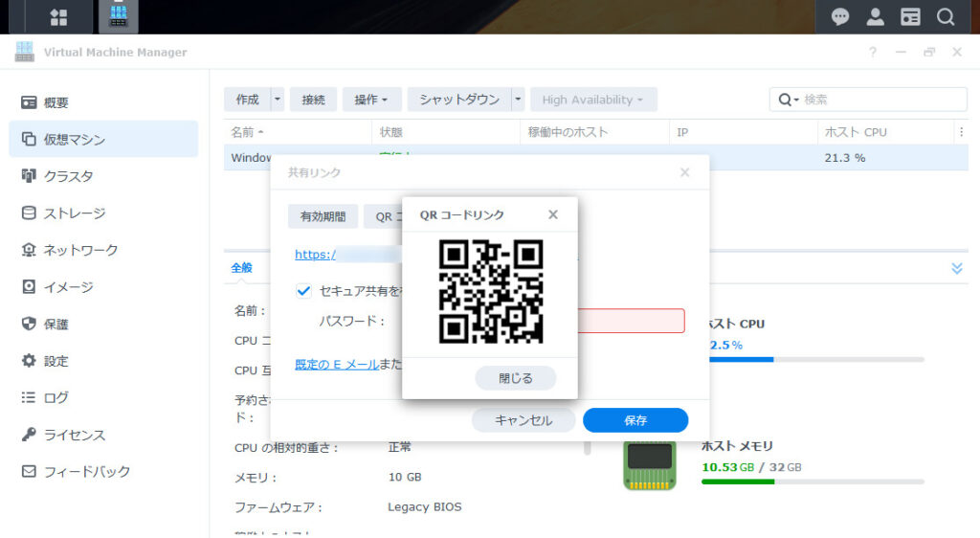Open the help question mark icon
The width and height of the screenshot is (980, 538).
click(x=873, y=53)
